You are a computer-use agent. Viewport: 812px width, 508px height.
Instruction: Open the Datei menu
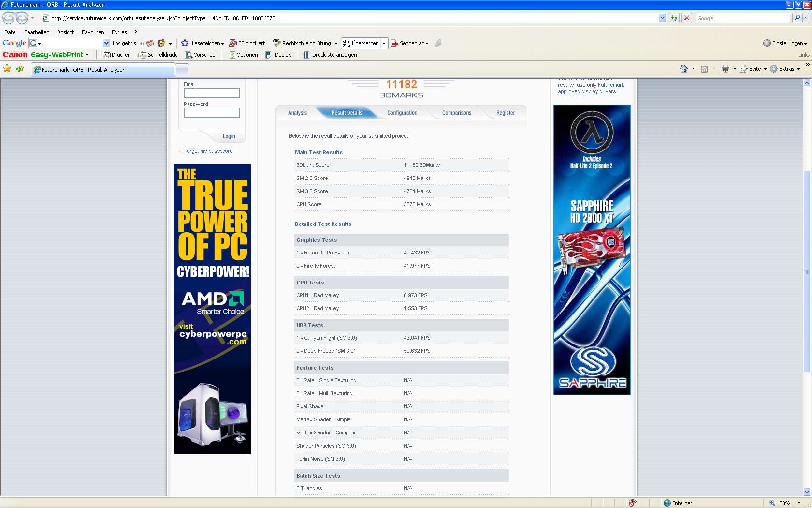tap(10, 32)
